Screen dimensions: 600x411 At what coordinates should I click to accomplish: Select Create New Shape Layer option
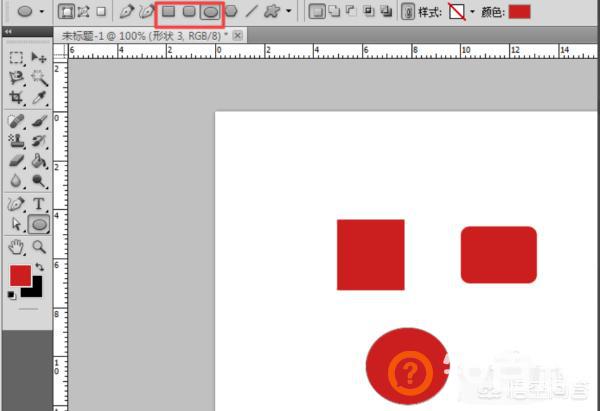tap(317, 11)
